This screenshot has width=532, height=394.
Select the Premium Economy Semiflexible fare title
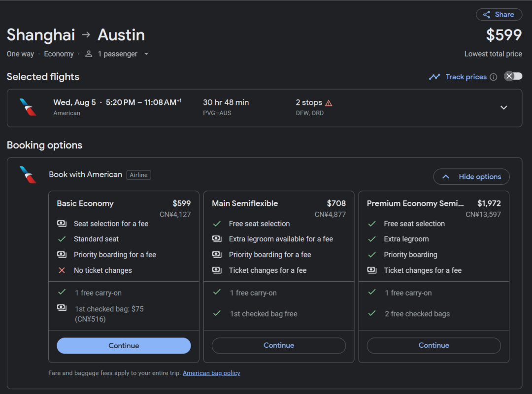[415, 203]
